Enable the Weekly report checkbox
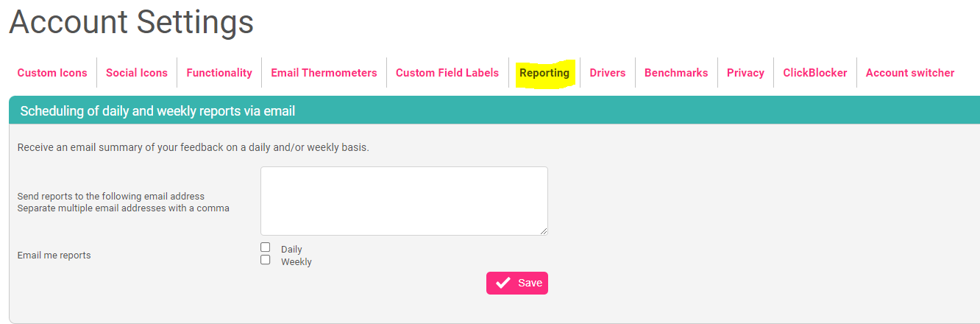Screen dimensions: 980x324 point(266,260)
